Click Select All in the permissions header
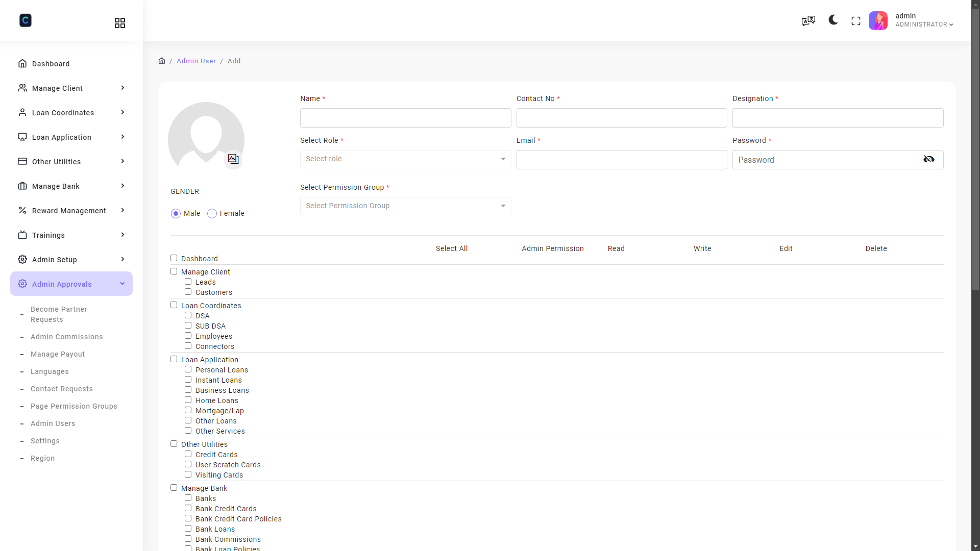The width and height of the screenshot is (980, 551). 451,248
